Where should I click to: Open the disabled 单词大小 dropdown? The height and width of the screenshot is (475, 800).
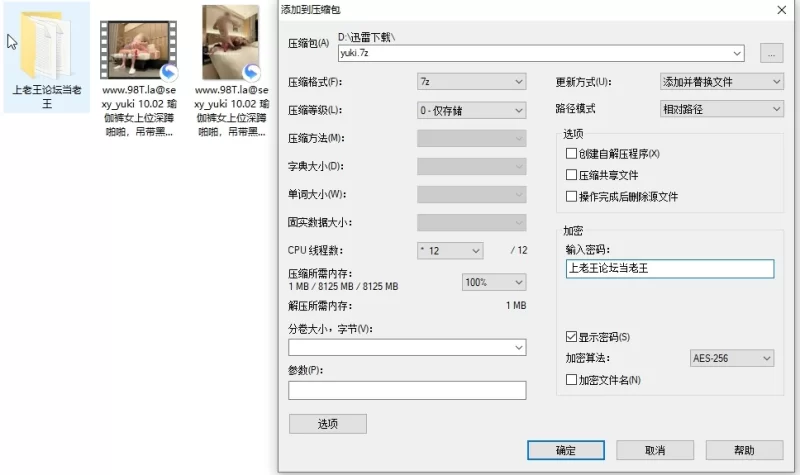(x=471, y=194)
